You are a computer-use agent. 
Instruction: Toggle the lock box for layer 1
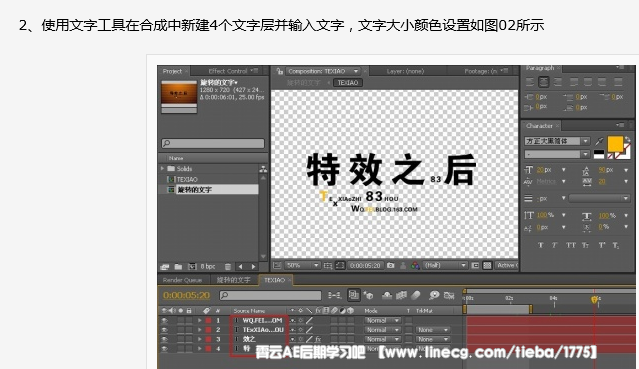pos(189,320)
